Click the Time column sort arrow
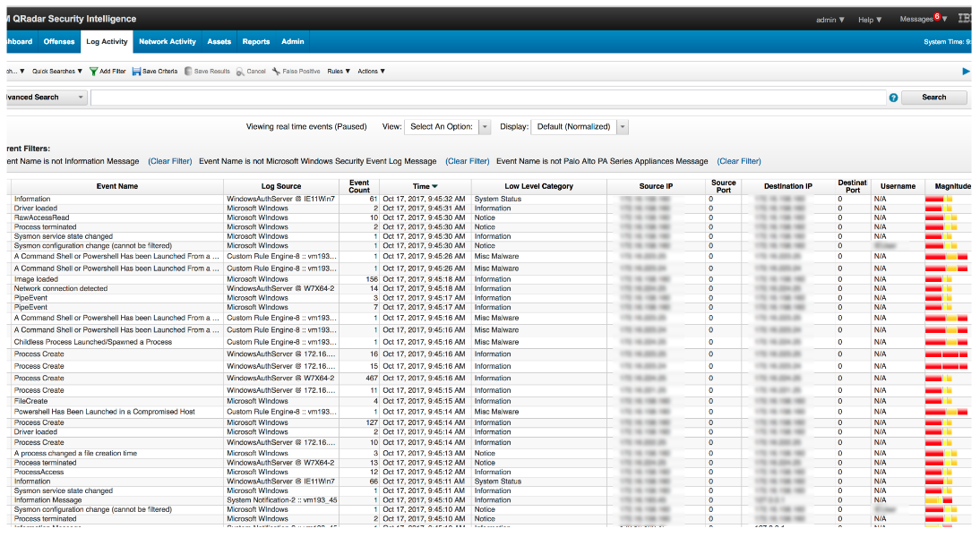This screenshot has width=980, height=537. click(x=434, y=186)
